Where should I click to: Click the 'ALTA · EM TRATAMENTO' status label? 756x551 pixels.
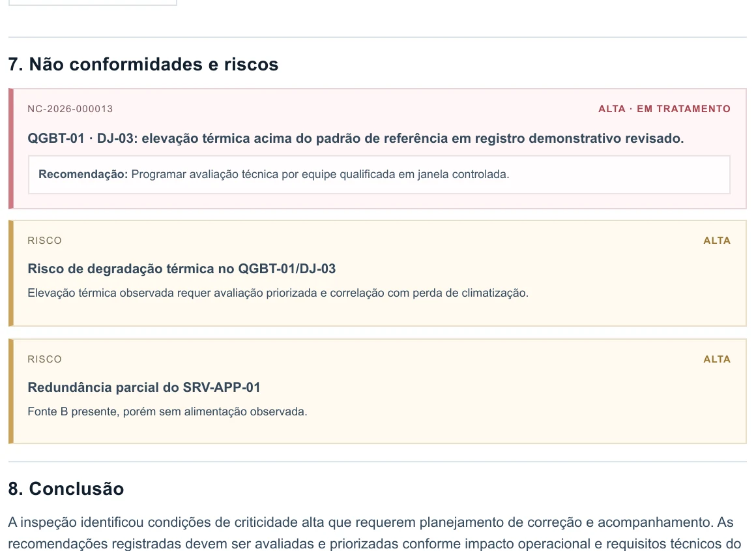pos(664,109)
